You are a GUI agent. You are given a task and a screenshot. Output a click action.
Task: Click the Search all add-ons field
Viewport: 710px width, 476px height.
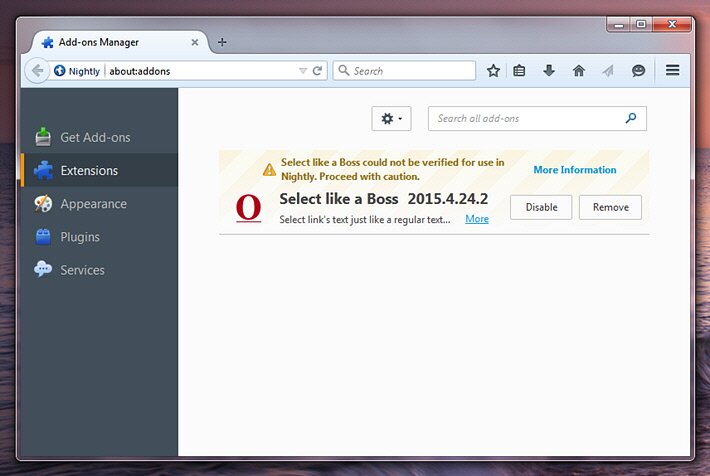(x=537, y=119)
